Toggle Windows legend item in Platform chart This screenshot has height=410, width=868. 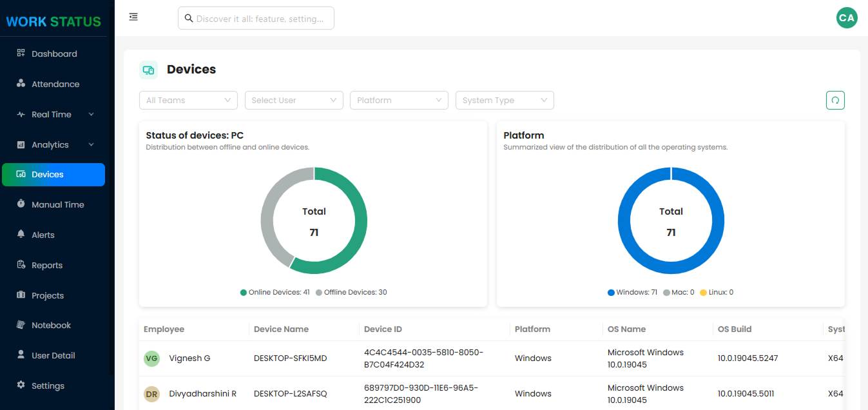pos(633,292)
